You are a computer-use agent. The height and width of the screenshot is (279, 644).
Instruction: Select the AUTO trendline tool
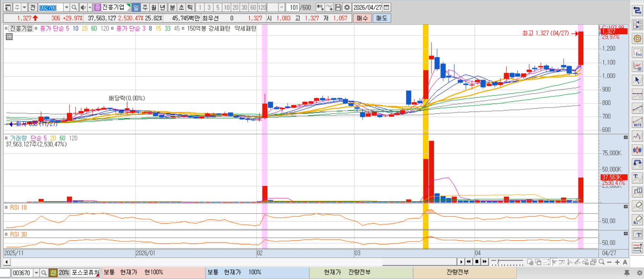click(x=637, y=122)
